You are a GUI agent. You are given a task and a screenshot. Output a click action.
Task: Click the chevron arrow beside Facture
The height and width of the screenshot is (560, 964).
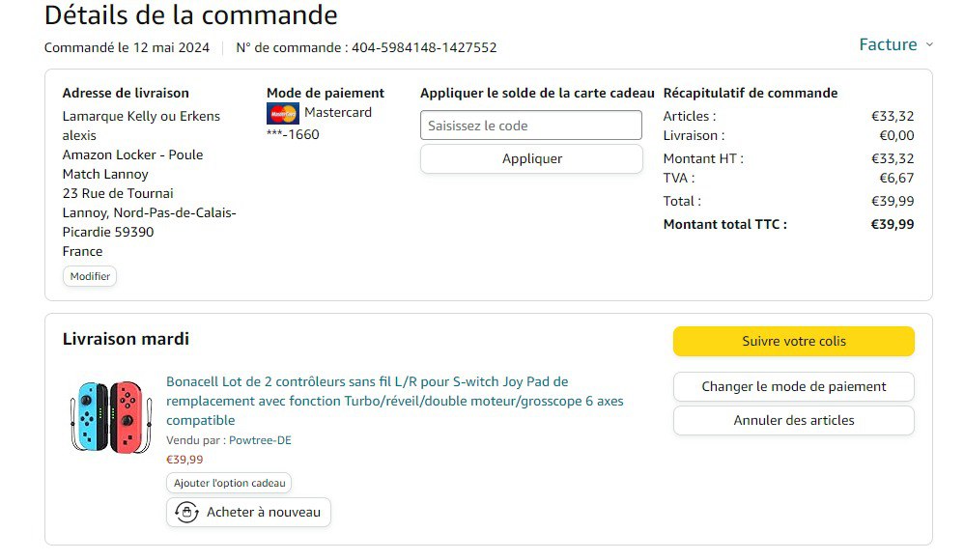coord(929,44)
